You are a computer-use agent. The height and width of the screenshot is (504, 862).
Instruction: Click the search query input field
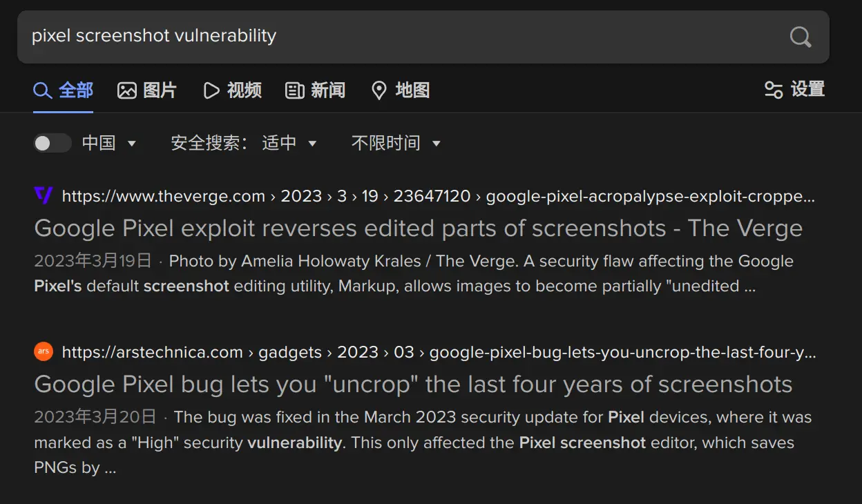coord(401,36)
